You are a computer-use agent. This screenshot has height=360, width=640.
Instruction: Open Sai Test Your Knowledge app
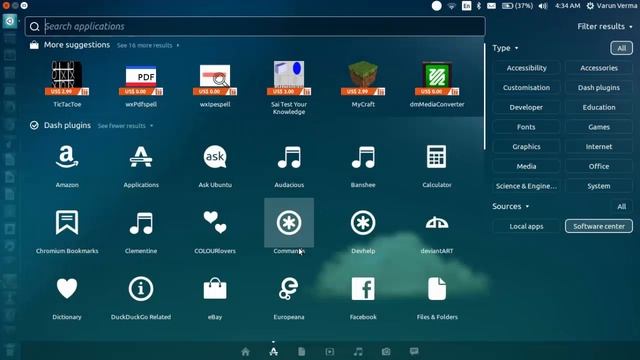[x=289, y=78]
